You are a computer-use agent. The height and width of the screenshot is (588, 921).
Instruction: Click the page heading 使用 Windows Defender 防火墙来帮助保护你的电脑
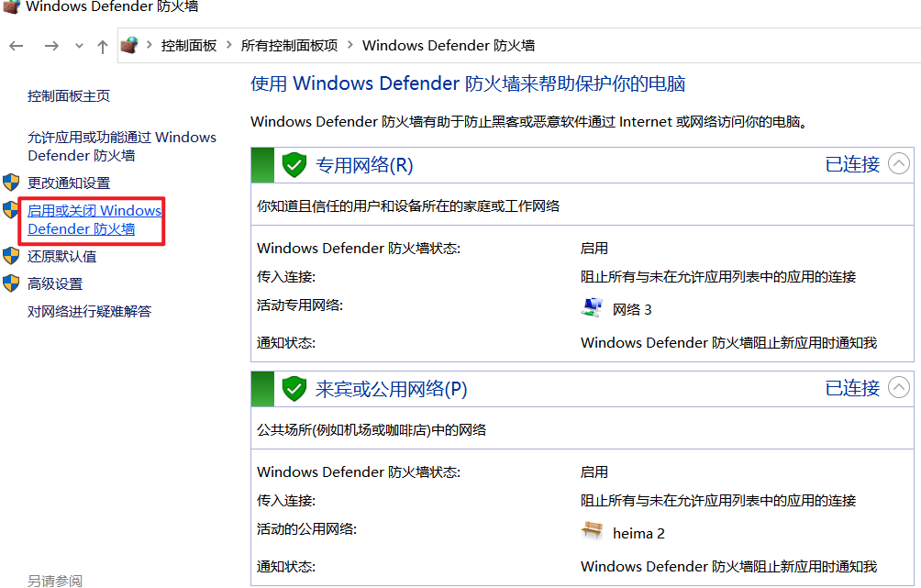[468, 83]
